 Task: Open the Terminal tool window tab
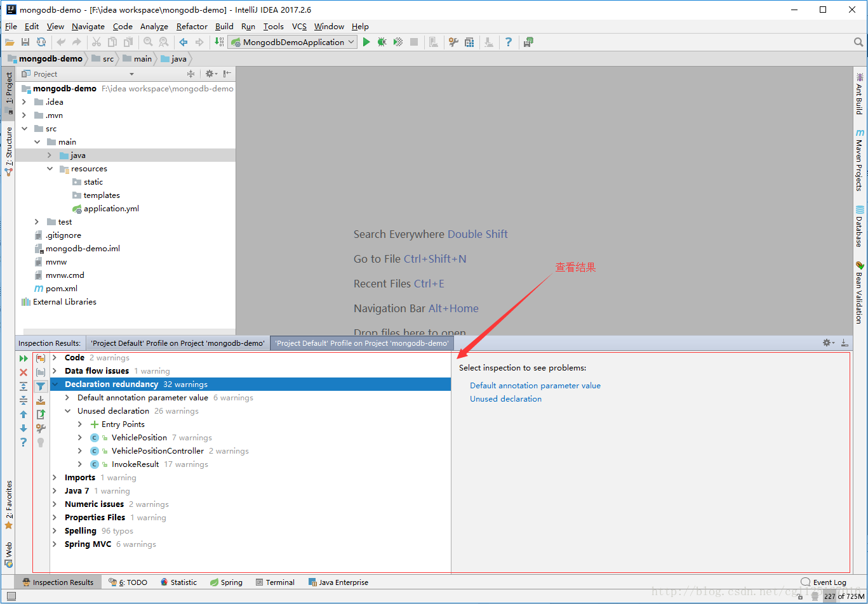pos(275,582)
